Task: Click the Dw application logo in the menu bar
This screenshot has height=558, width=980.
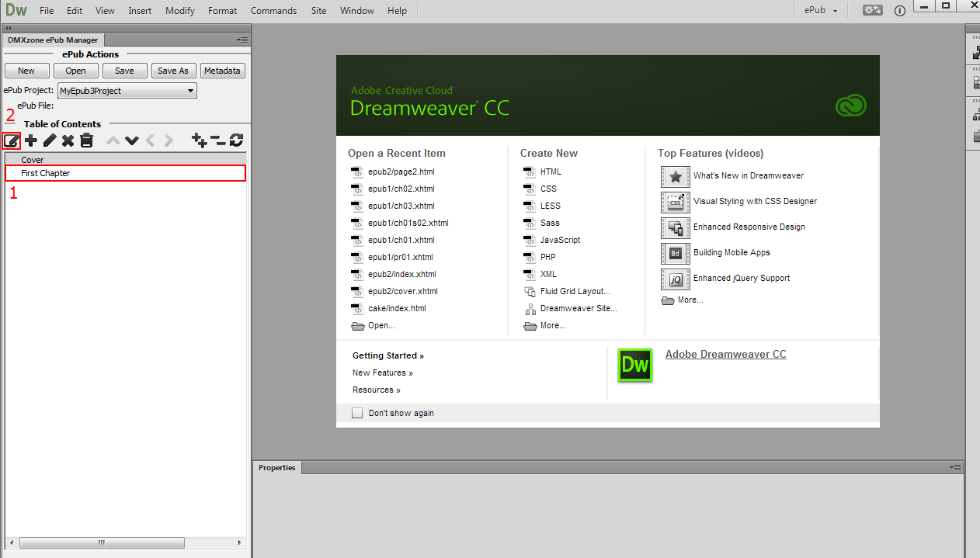Action: pos(16,10)
